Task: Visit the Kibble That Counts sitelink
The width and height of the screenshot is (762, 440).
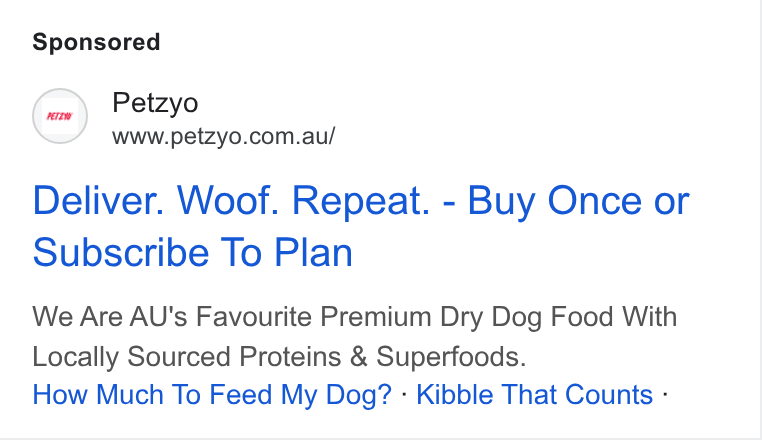Action: tap(535, 394)
